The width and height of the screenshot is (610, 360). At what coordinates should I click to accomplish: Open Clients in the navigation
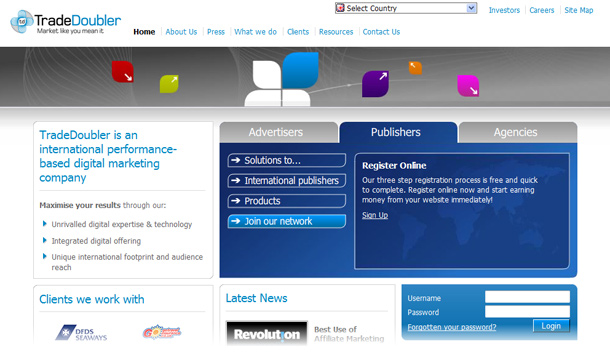pos(298,32)
